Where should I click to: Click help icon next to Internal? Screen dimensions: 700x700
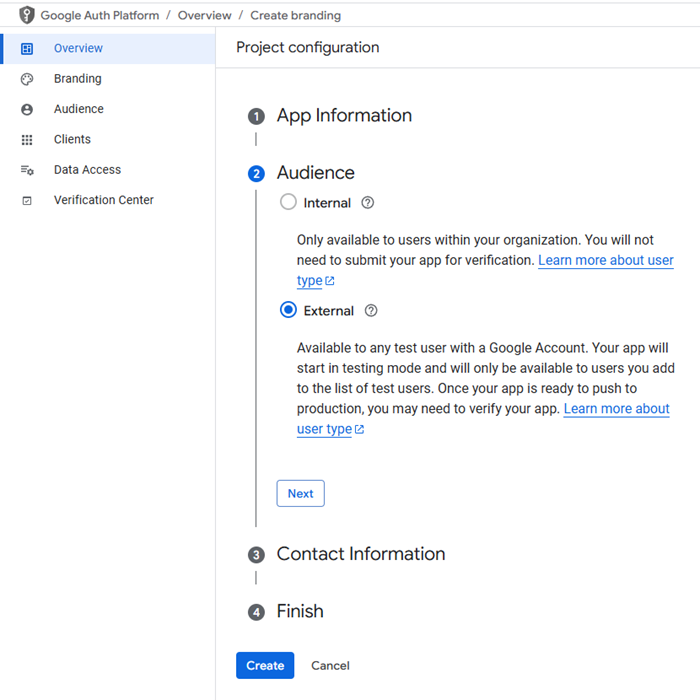click(x=367, y=202)
